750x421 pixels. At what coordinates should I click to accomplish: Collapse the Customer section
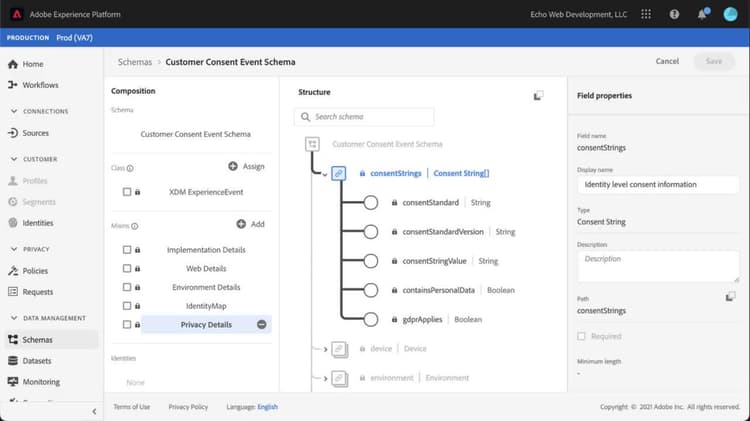tap(14, 159)
